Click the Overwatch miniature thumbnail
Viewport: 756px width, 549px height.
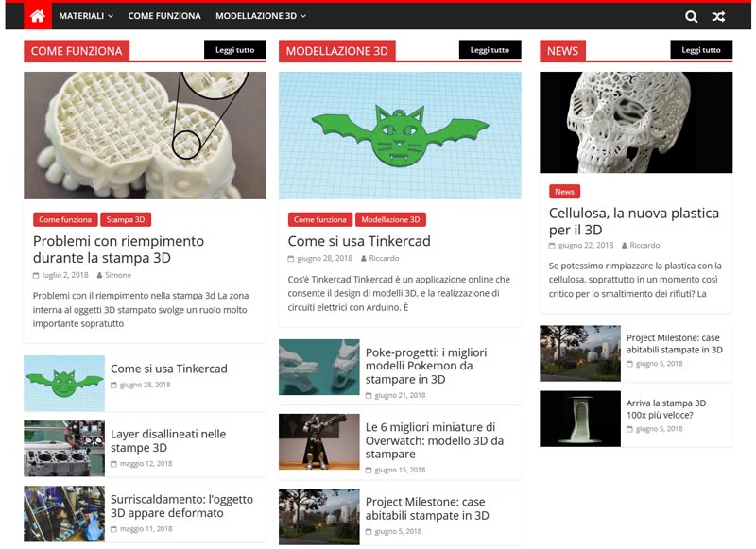[318, 441]
